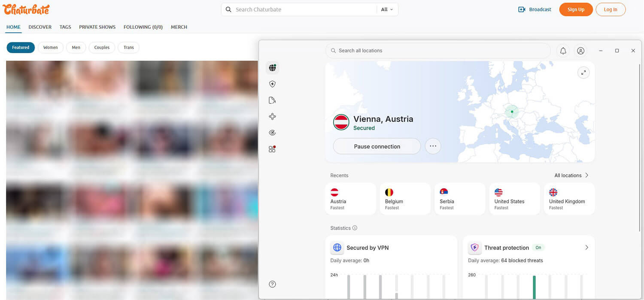Expand the map with the arrows icon
Screen dimensions: 644x300
pos(583,73)
